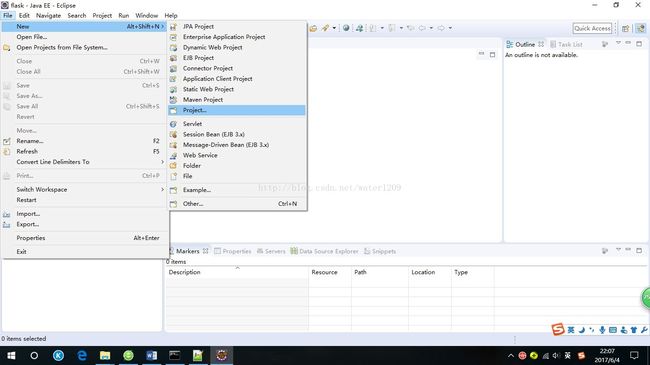Open the Navigate menu
Viewport: 650px width, 365px height.
49,16
